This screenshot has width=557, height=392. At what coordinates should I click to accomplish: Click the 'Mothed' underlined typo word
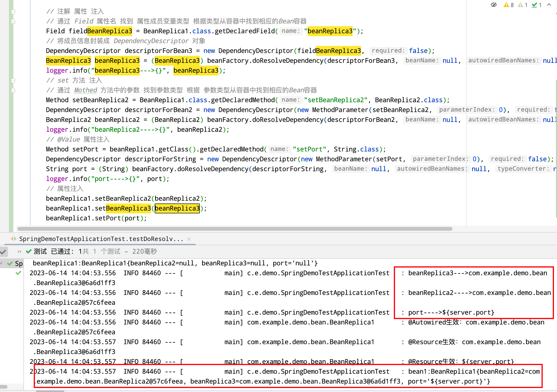86,90
